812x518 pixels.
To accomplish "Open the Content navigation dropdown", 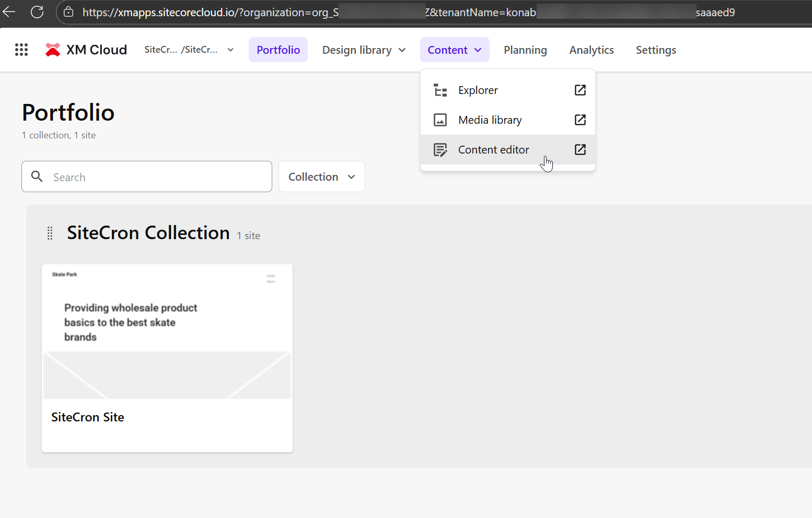I will pos(454,50).
